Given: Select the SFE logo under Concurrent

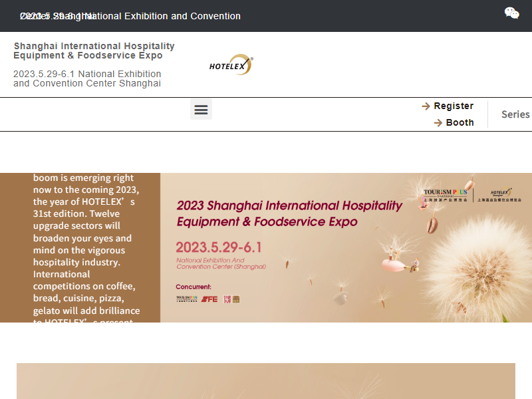Looking at the screenshot, I should (209, 299).
